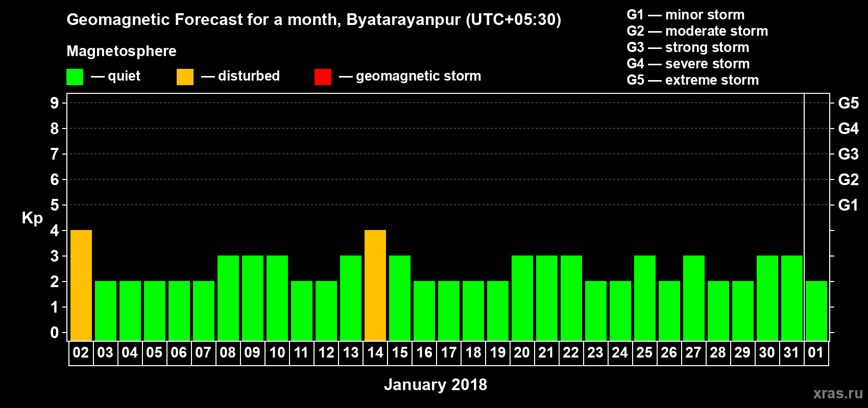
Task: Click the Kp axis label
Action: pyautogui.click(x=32, y=218)
